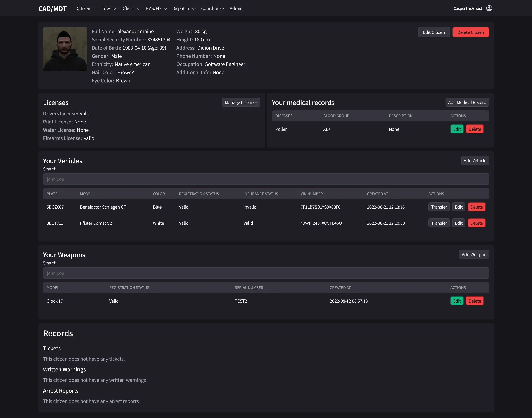Open the user account icon menu
This screenshot has height=418, width=532.
(489, 8)
